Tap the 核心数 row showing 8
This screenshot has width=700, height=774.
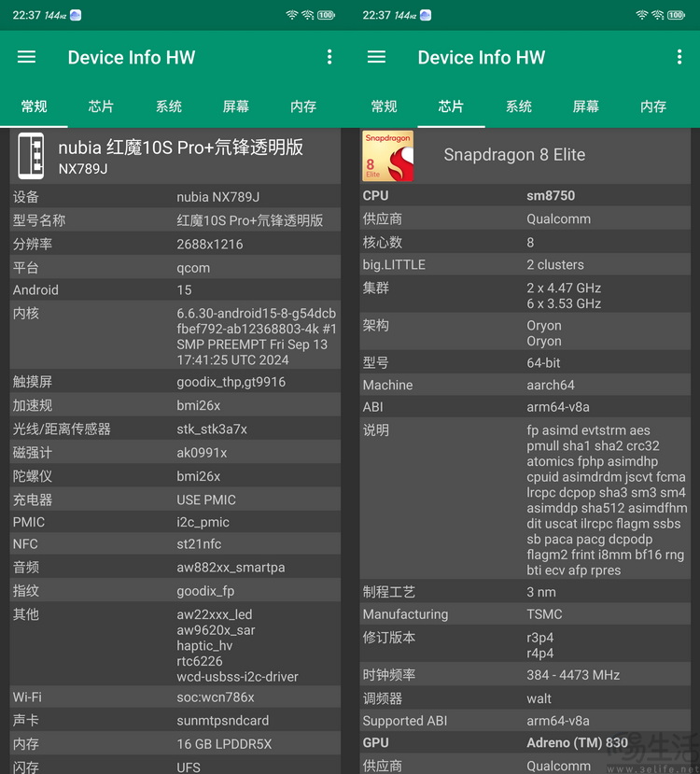(x=525, y=243)
